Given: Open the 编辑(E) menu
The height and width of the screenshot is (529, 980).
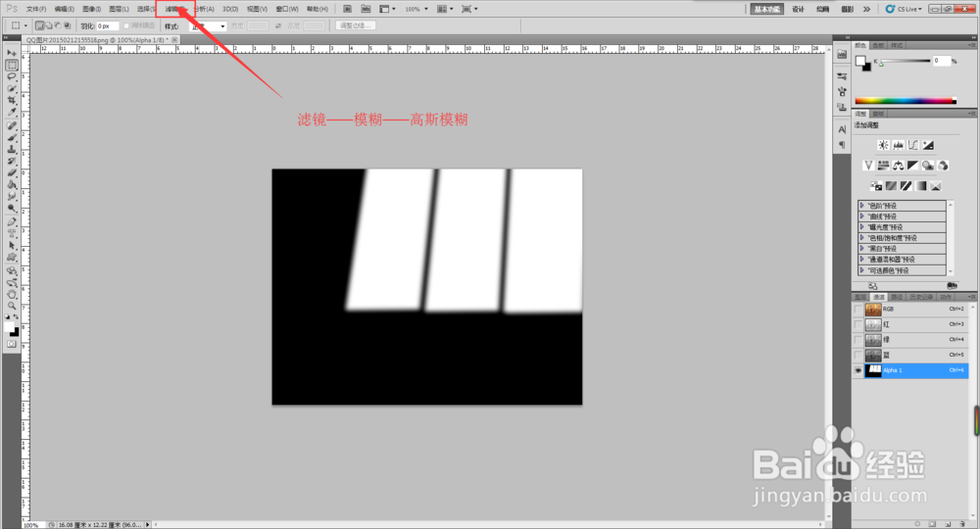Looking at the screenshot, I should (65, 9).
